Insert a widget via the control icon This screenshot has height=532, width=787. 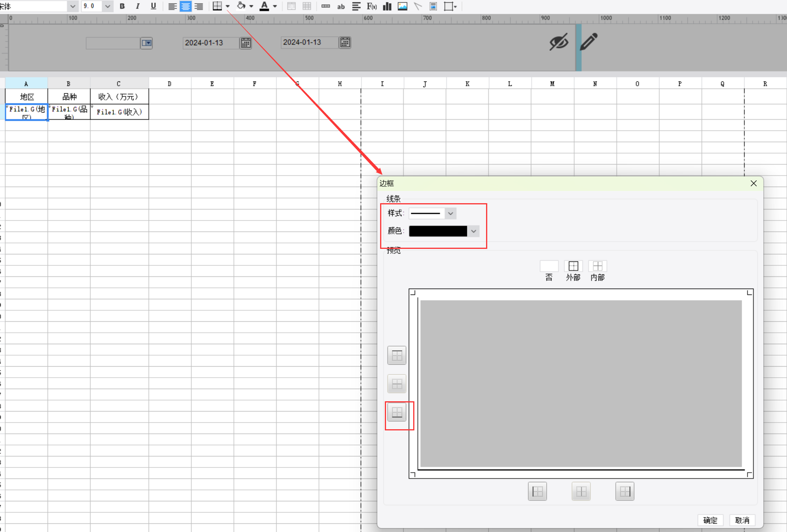coord(326,6)
